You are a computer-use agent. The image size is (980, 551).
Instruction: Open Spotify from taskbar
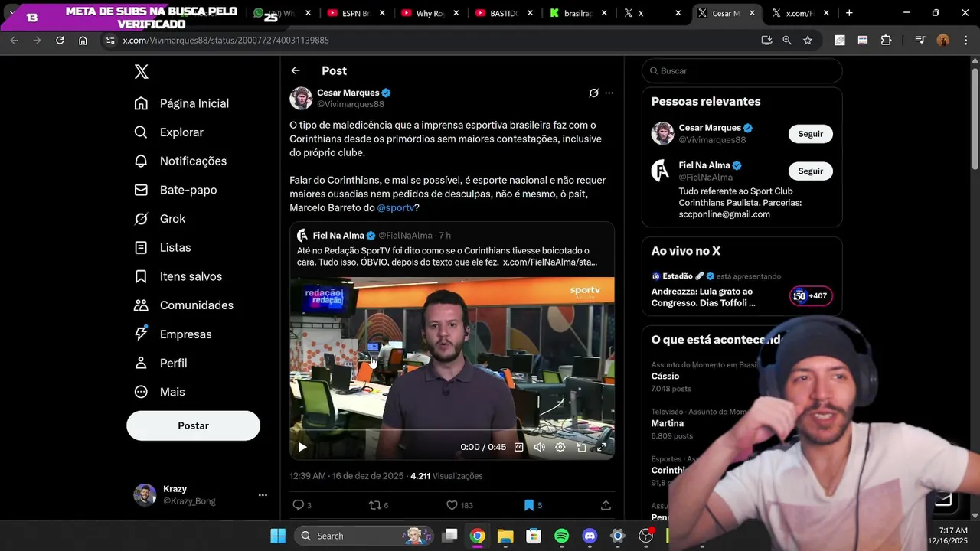point(561,536)
